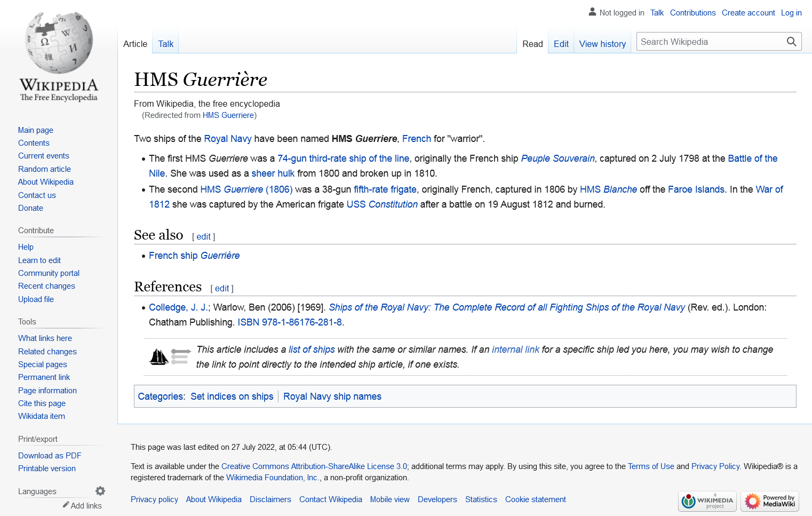Open Community portal link
The height and width of the screenshot is (516, 812).
pyautogui.click(x=49, y=273)
